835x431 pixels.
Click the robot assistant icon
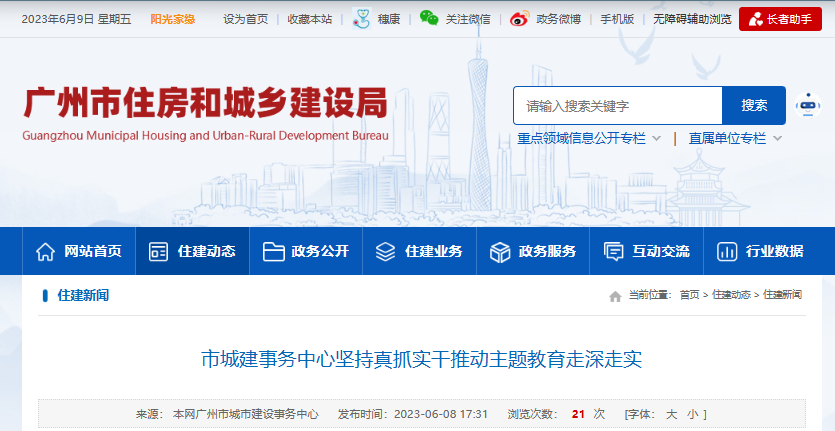[x=806, y=104]
